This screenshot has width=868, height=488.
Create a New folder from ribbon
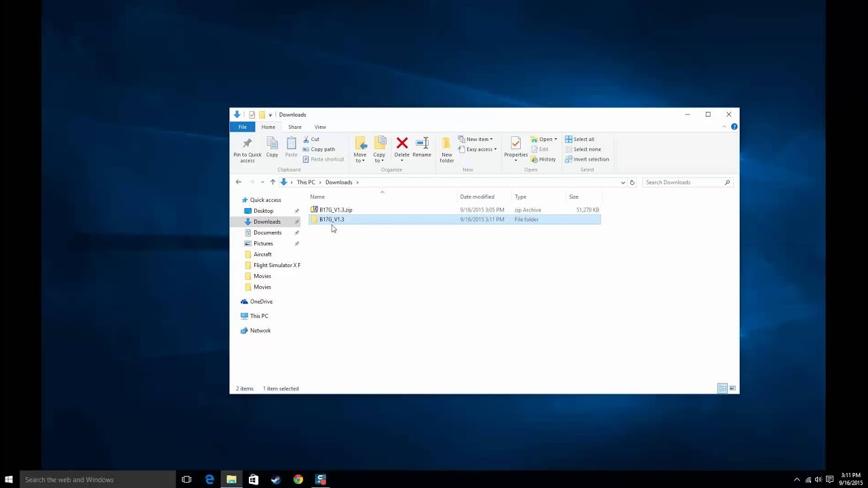coord(446,150)
